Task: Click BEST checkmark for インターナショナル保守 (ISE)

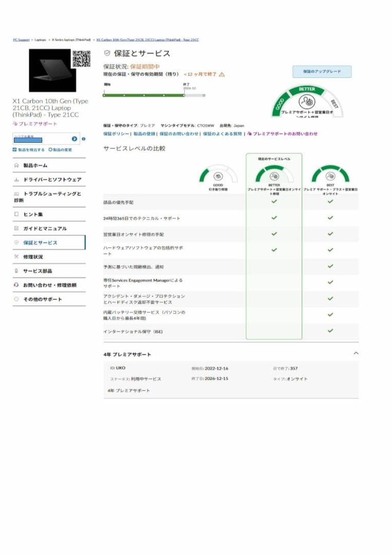Action: (330, 330)
